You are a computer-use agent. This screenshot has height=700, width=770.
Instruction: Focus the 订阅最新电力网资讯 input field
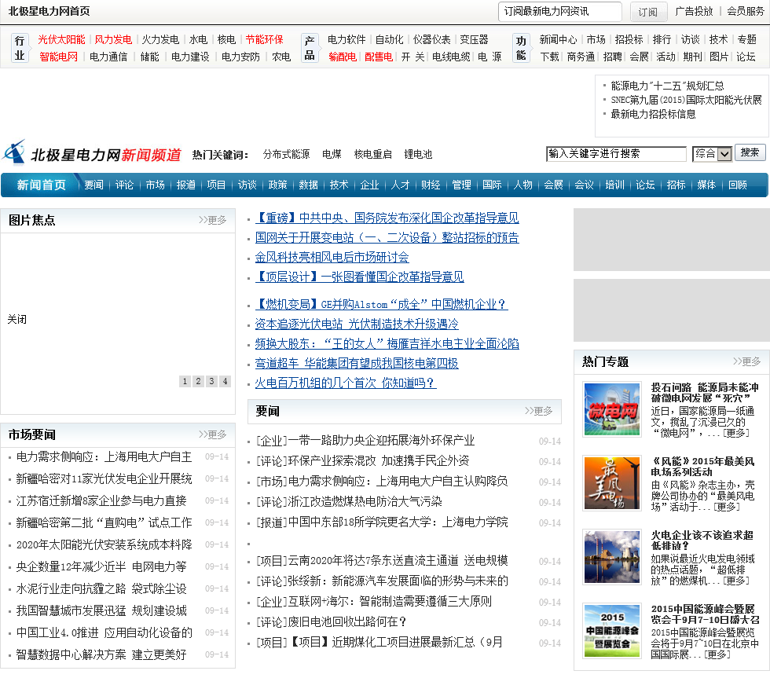[559, 11]
